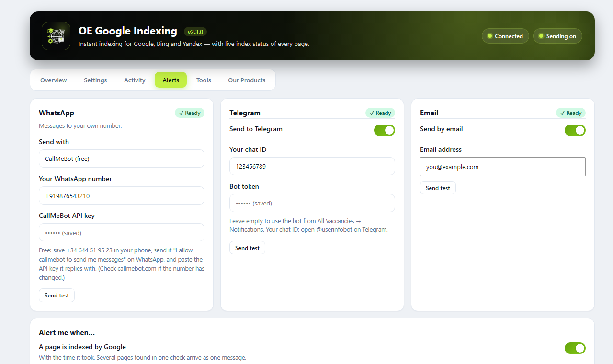Viewport: 613px width, 364px height.
Task: Switch to the Settings tab
Action: coord(95,80)
